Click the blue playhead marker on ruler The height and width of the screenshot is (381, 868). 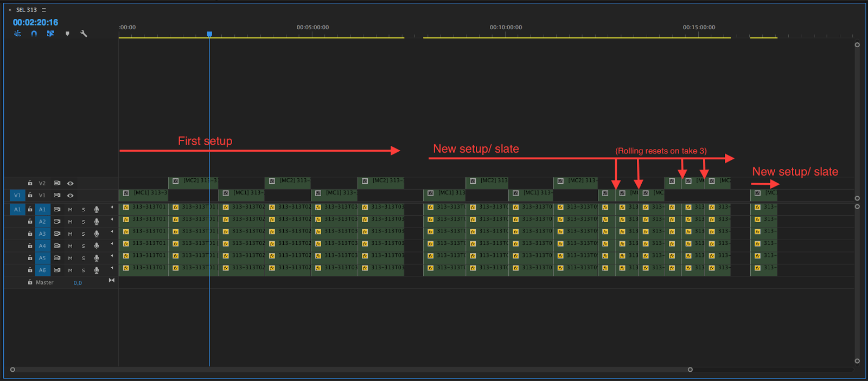click(209, 34)
